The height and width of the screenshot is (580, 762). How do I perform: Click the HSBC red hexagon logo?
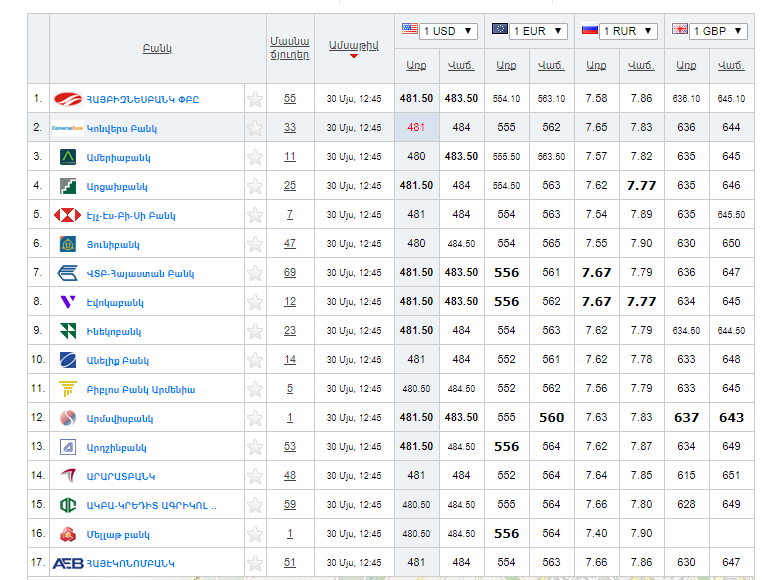(x=68, y=215)
